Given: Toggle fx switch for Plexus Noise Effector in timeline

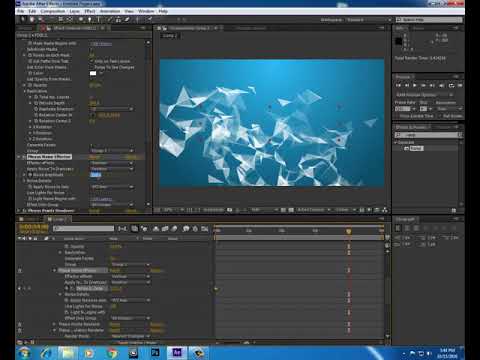Looking at the screenshot, I should [19, 271].
